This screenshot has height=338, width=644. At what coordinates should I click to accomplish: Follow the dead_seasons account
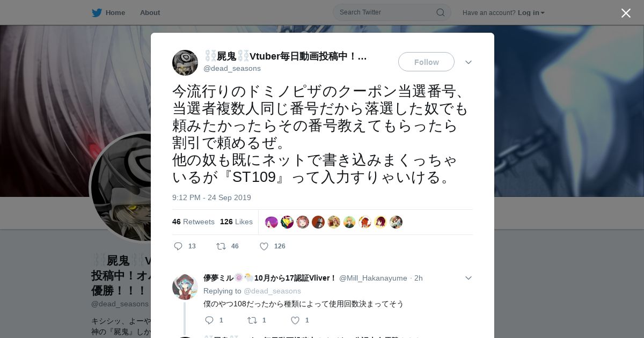426,62
